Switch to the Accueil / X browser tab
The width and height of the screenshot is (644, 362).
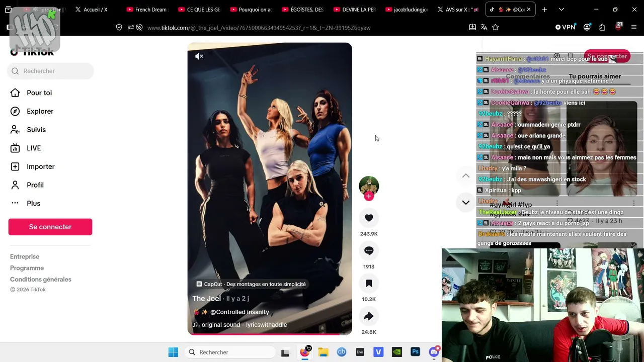95,10
